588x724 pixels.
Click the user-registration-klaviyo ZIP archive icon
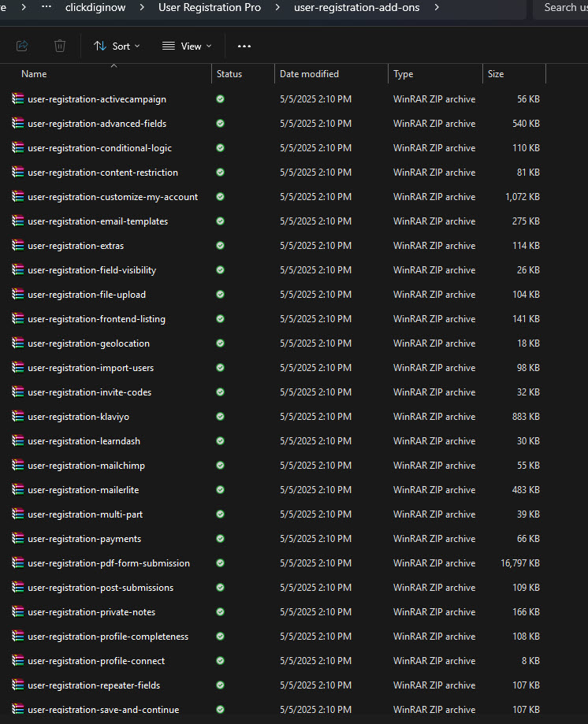point(18,417)
